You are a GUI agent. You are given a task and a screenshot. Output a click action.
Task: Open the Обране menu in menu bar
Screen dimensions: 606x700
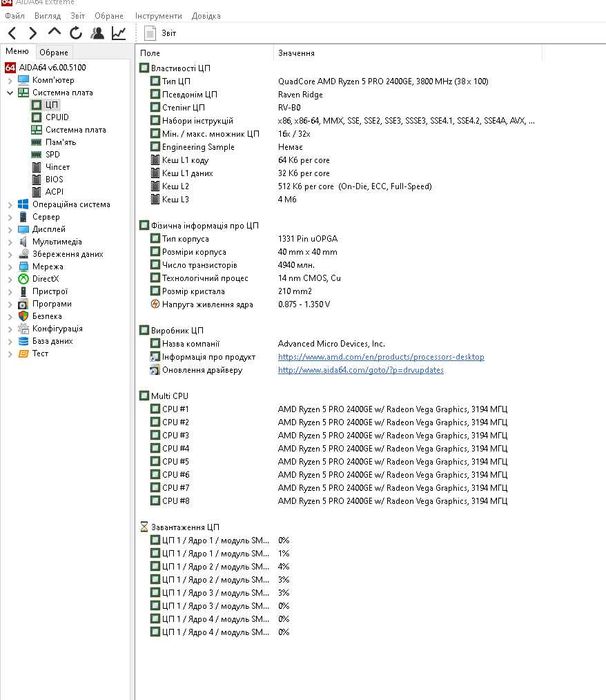109,16
